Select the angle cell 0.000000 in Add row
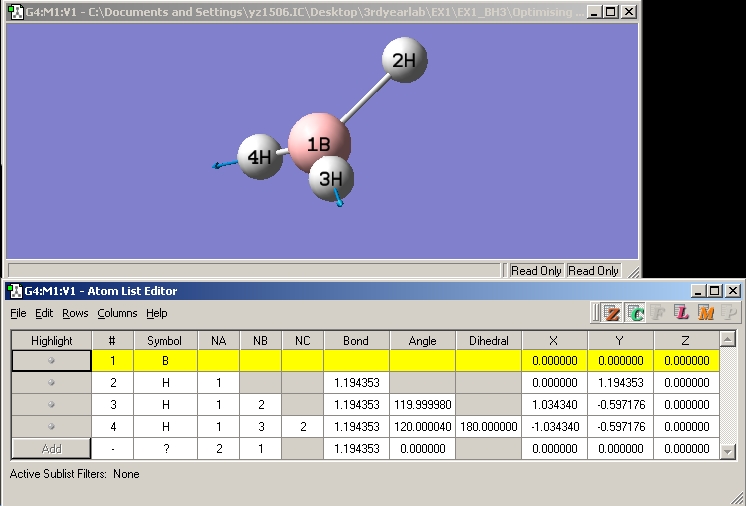The width and height of the screenshot is (746, 506). 422,448
